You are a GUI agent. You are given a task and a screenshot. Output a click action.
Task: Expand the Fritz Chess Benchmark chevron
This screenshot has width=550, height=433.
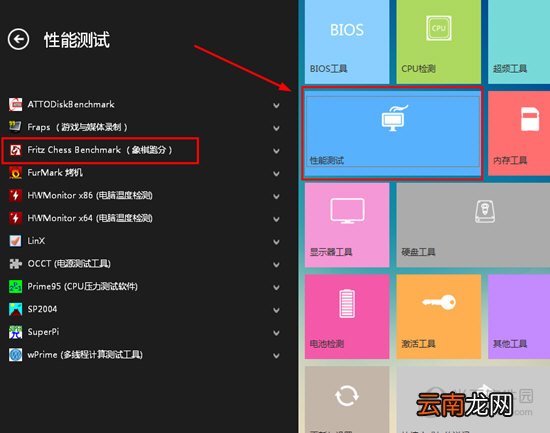pyautogui.click(x=276, y=151)
